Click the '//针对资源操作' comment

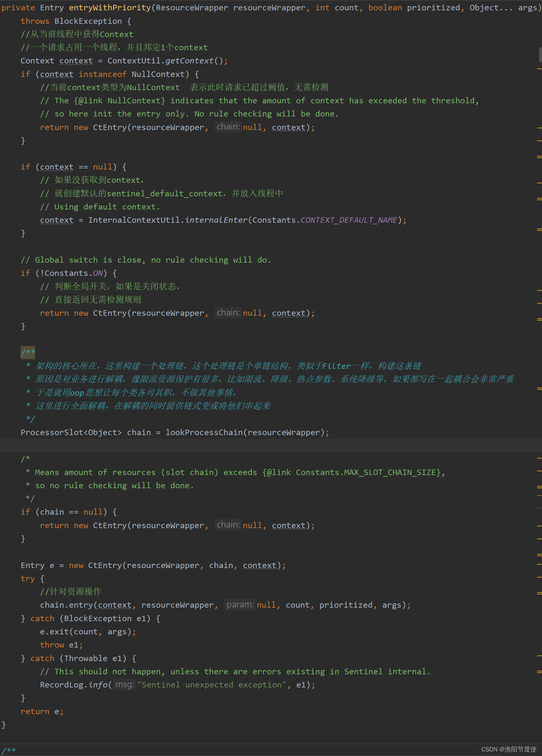(71, 592)
